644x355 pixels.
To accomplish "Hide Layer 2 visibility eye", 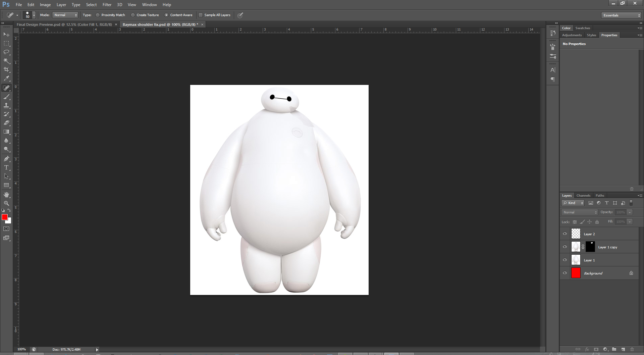I will click(x=565, y=234).
